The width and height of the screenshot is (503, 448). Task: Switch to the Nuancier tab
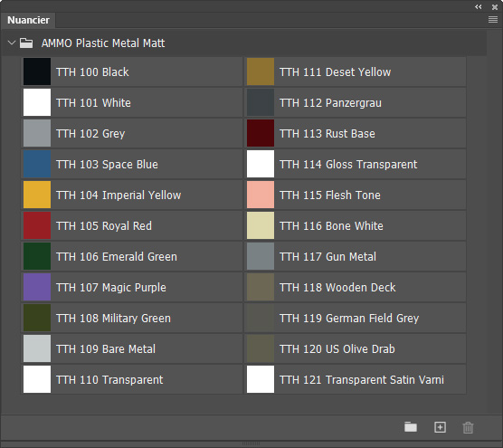coord(28,20)
